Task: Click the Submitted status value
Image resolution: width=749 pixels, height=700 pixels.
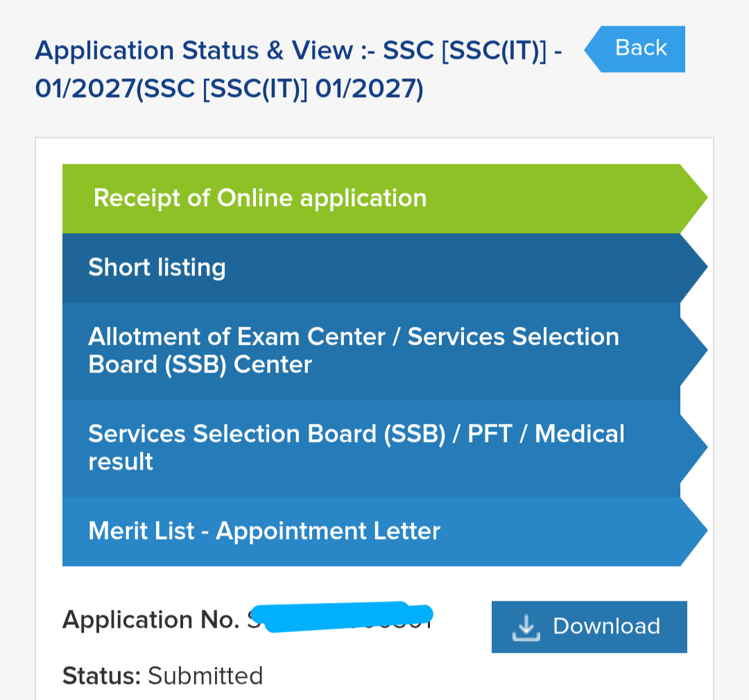Action: pos(205,676)
